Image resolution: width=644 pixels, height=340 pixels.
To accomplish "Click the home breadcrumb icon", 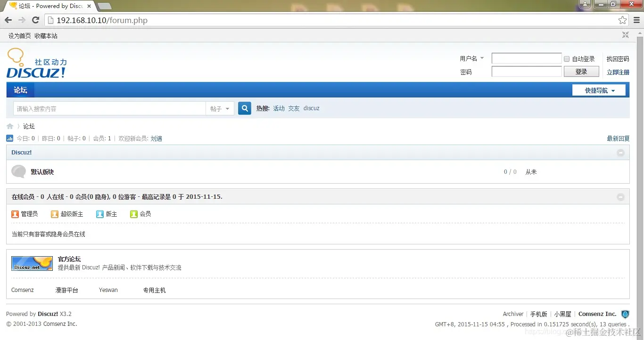I will (10, 126).
